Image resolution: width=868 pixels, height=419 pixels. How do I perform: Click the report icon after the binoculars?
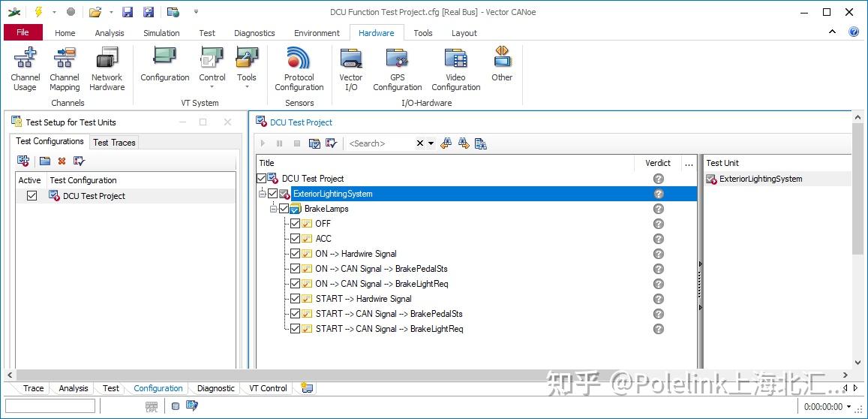click(x=480, y=143)
